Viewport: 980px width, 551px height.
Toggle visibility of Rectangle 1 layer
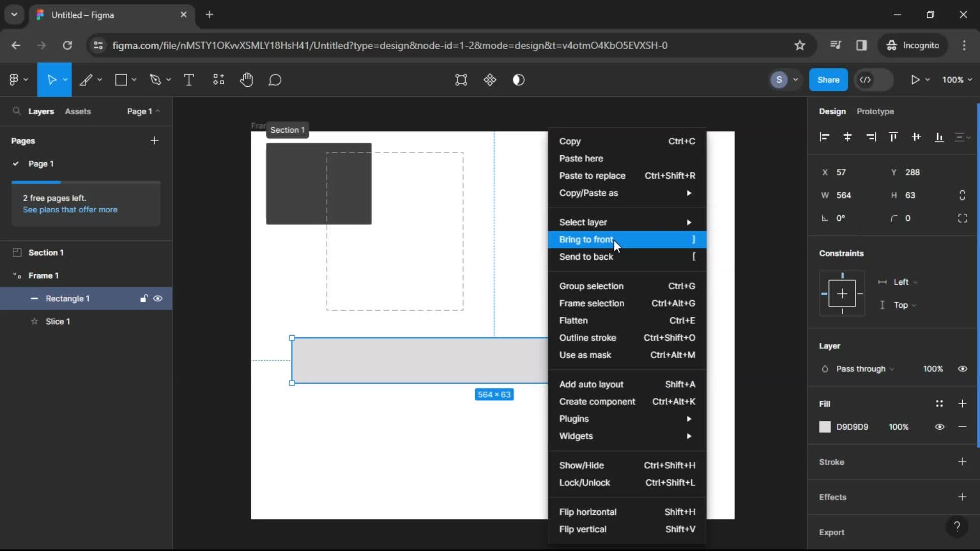(158, 298)
